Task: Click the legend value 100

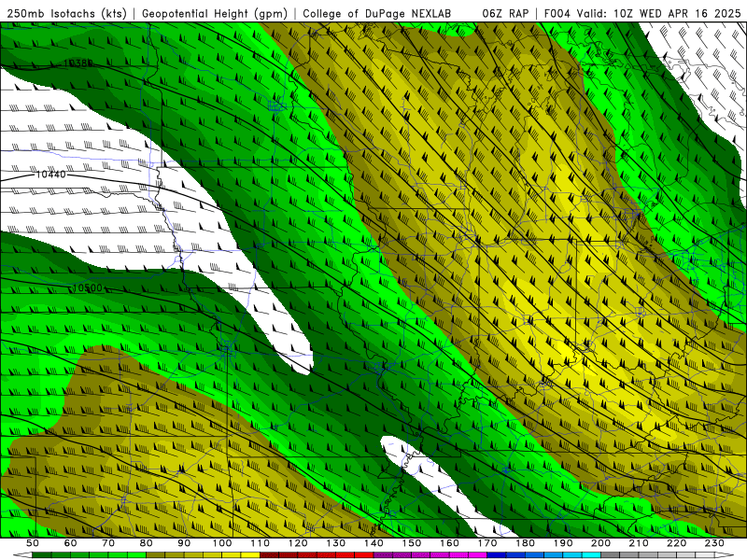Action: pyautogui.click(x=222, y=543)
